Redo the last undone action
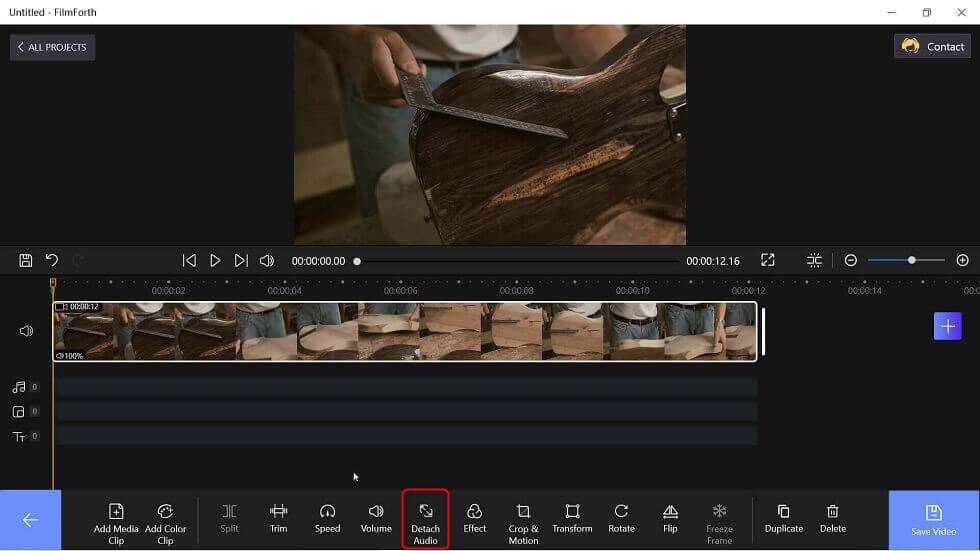This screenshot has height=551, width=980. coord(78,261)
